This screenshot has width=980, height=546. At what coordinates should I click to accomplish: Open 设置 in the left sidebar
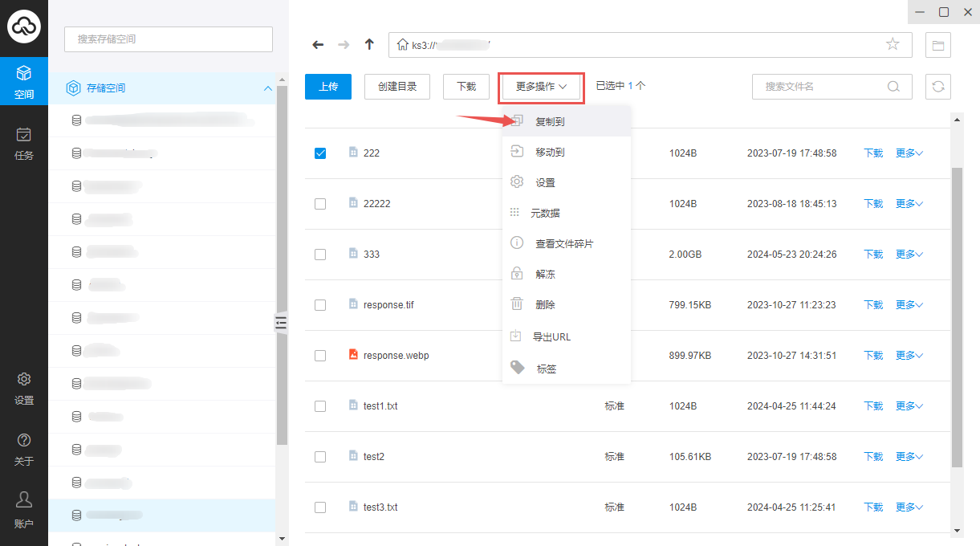click(x=24, y=389)
